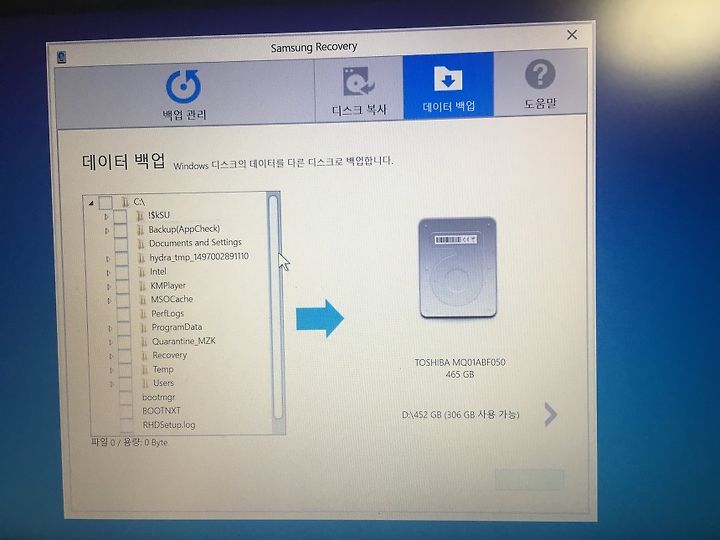
Task: Select the Quarantine_MZK tree label
Action: (x=184, y=341)
